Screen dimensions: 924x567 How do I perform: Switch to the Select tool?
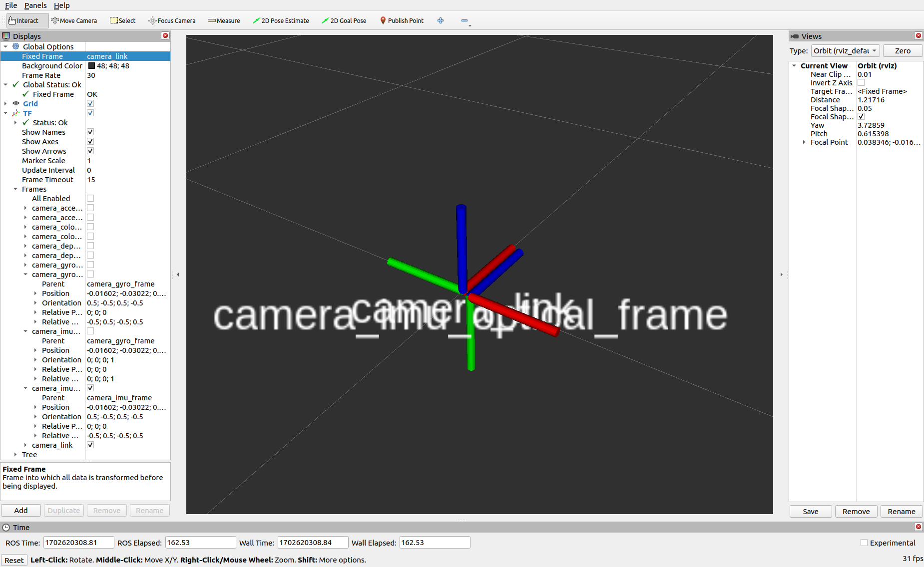point(122,20)
